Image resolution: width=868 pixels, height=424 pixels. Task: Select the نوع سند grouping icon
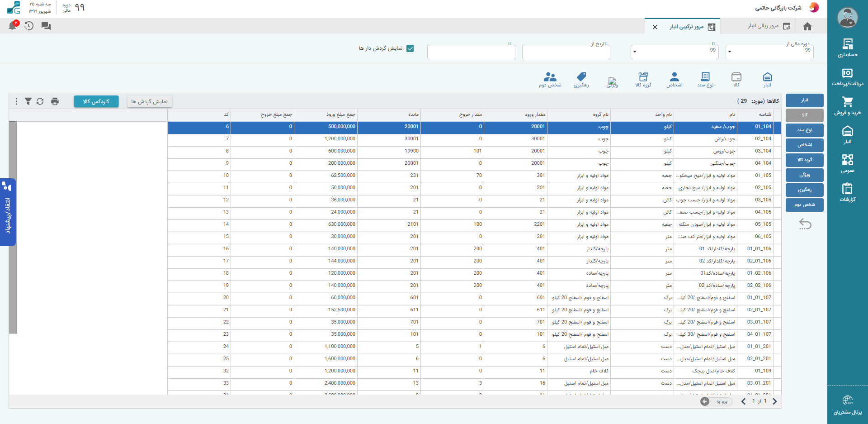tap(705, 79)
